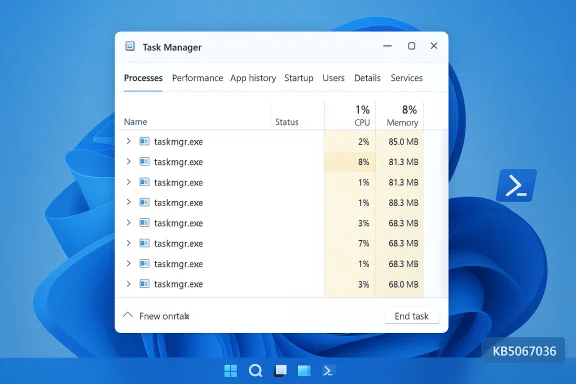Click process icon in row with 1% and 81.3 MB

pos(144,182)
